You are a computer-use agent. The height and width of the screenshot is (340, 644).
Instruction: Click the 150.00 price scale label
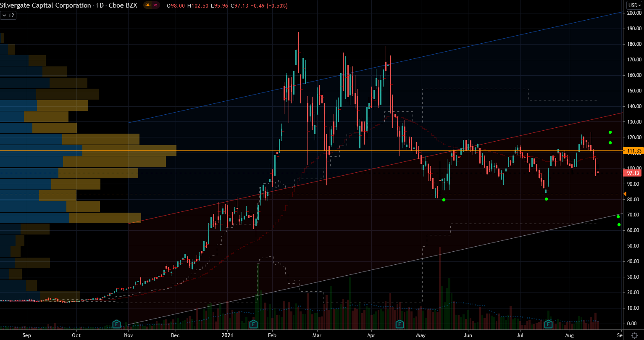coord(634,91)
